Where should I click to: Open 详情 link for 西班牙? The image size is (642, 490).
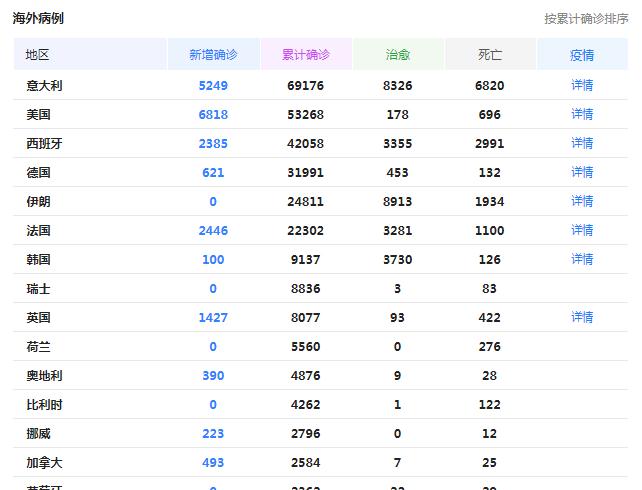(x=582, y=143)
